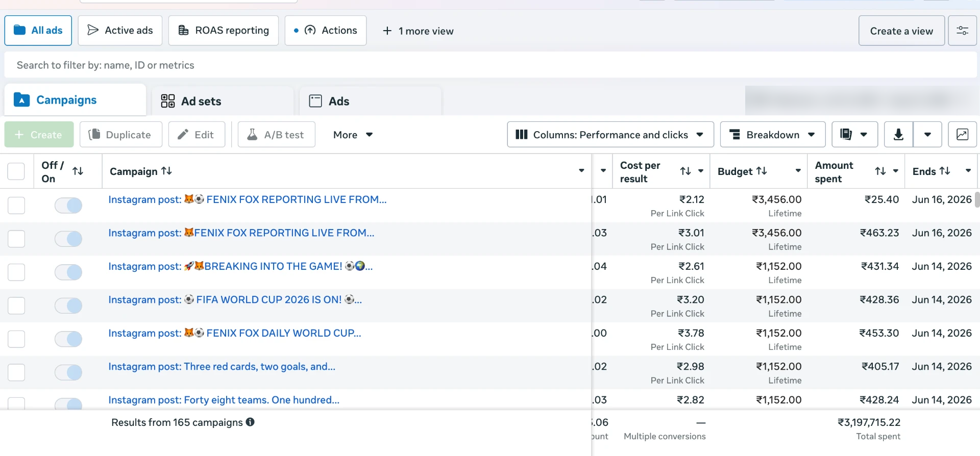
Task: Click the Edit pencil button
Action: coord(197,135)
